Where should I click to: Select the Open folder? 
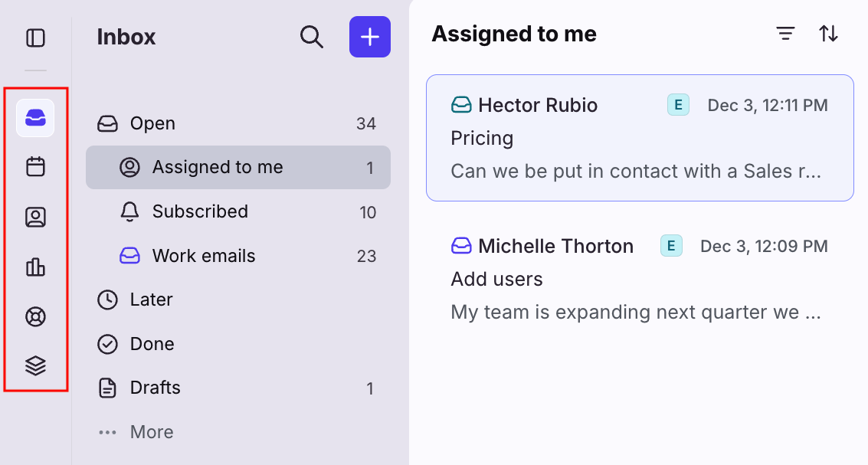coord(152,123)
